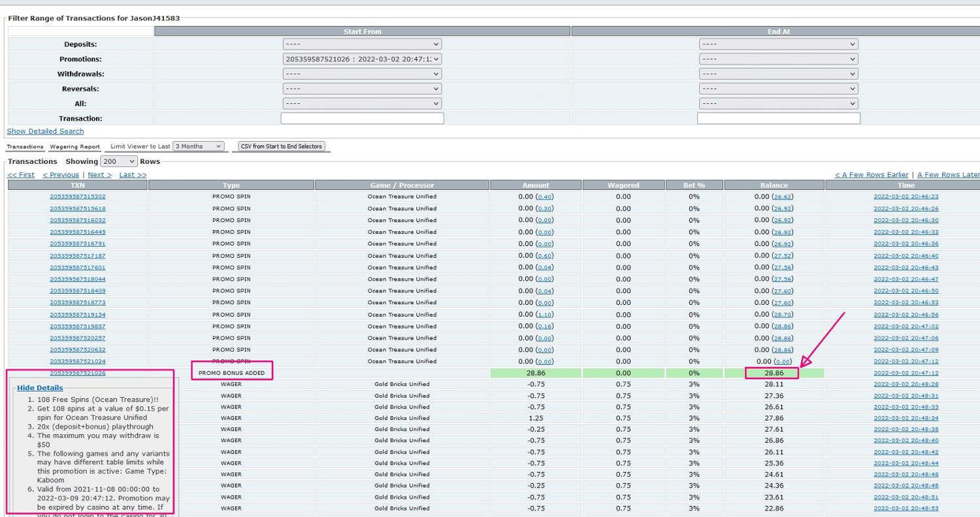Open the All End At dropdown
The height and width of the screenshot is (517, 980).
(777, 104)
